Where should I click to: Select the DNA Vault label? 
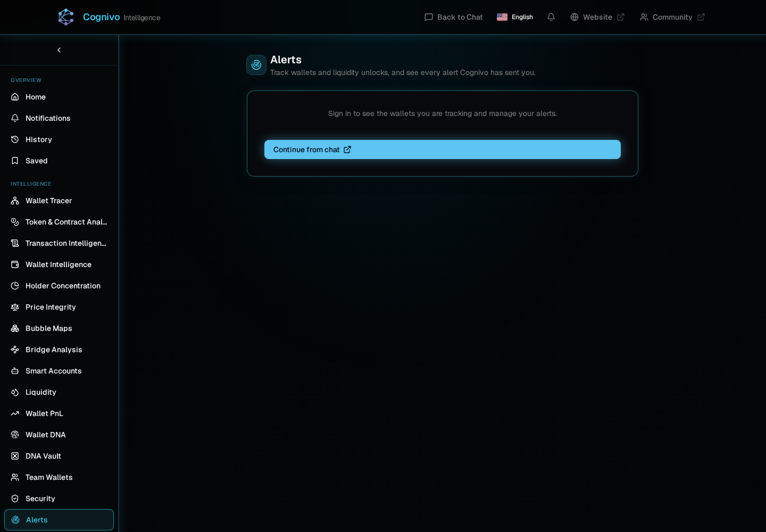(x=43, y=456)
